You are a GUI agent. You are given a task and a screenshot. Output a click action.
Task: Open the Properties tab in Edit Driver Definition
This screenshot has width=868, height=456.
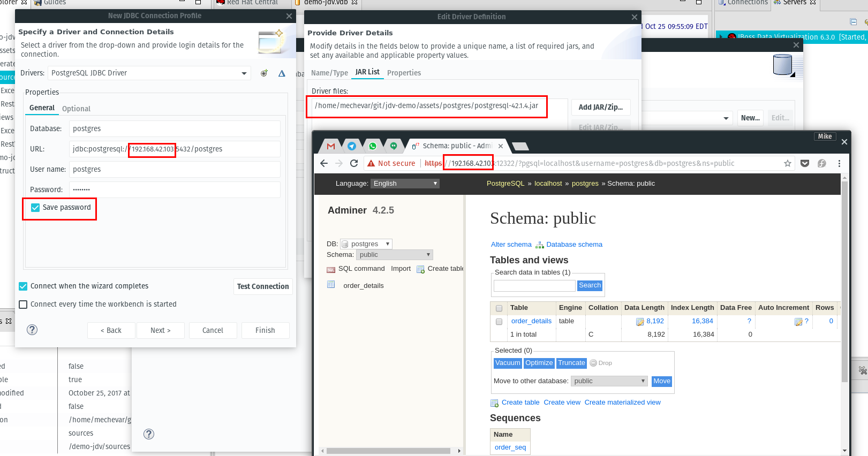[x=404, y=73]
